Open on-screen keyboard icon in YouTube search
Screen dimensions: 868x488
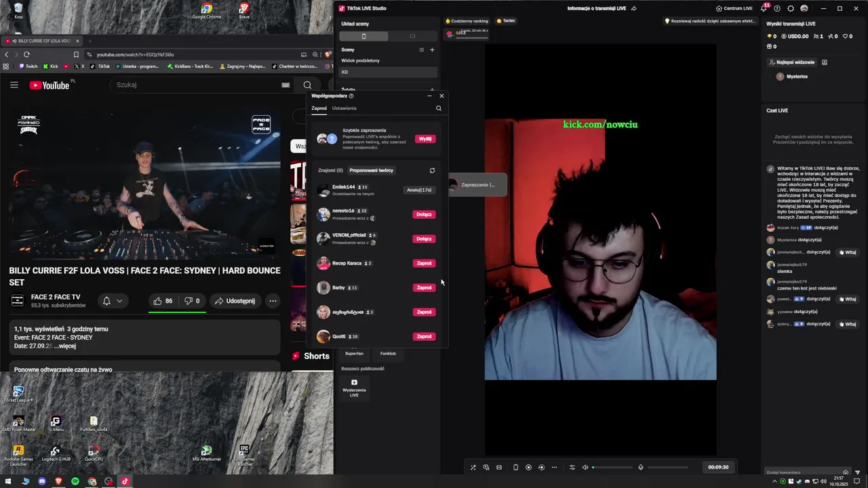[285, 85]
